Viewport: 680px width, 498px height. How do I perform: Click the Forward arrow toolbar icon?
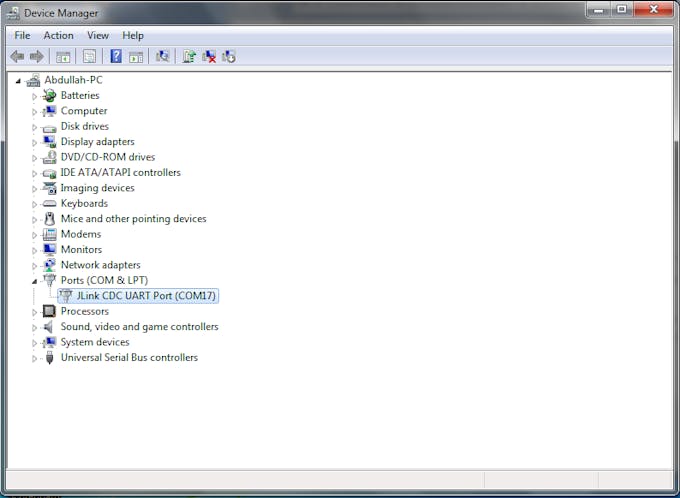point(36,56)
